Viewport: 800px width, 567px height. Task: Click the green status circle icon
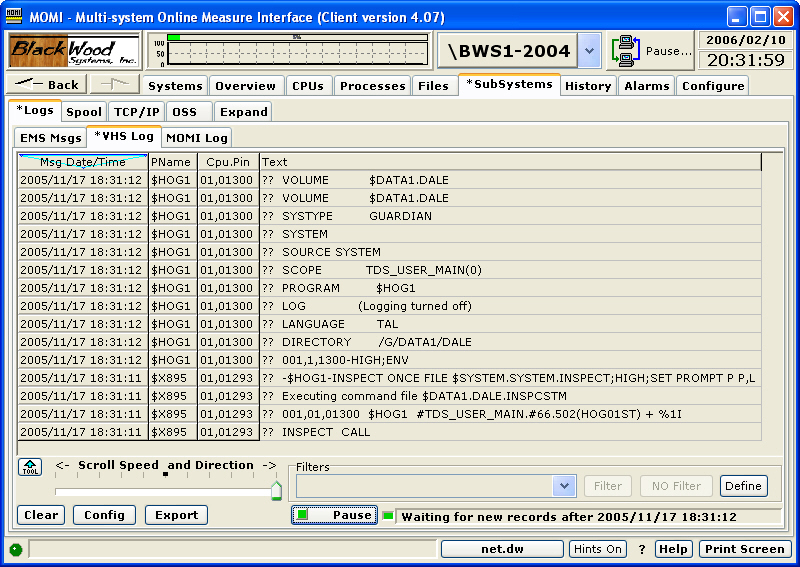16,550
